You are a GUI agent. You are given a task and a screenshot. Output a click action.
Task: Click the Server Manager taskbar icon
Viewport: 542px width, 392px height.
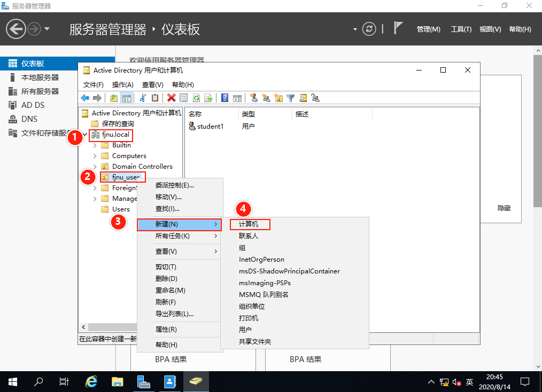(143, 382)
